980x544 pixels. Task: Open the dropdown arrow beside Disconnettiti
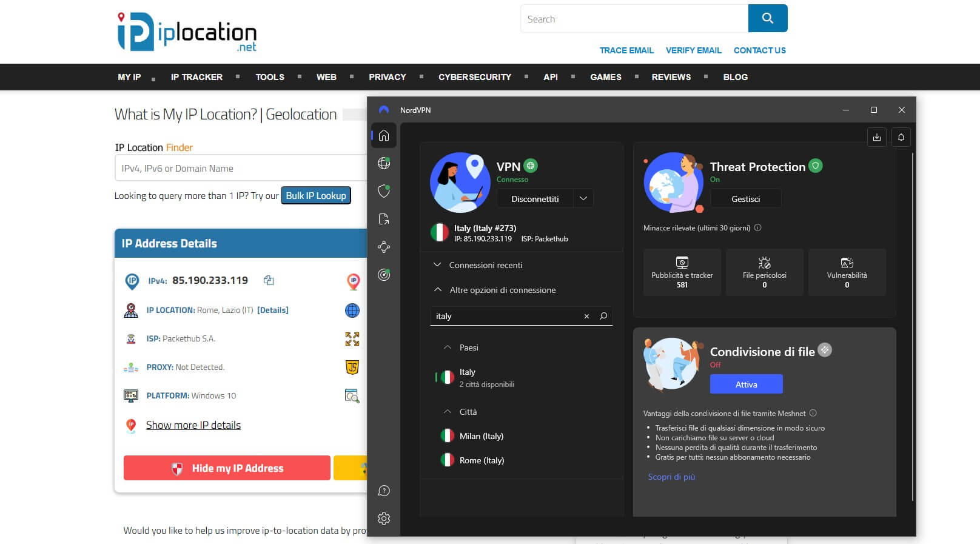(583, 198)
